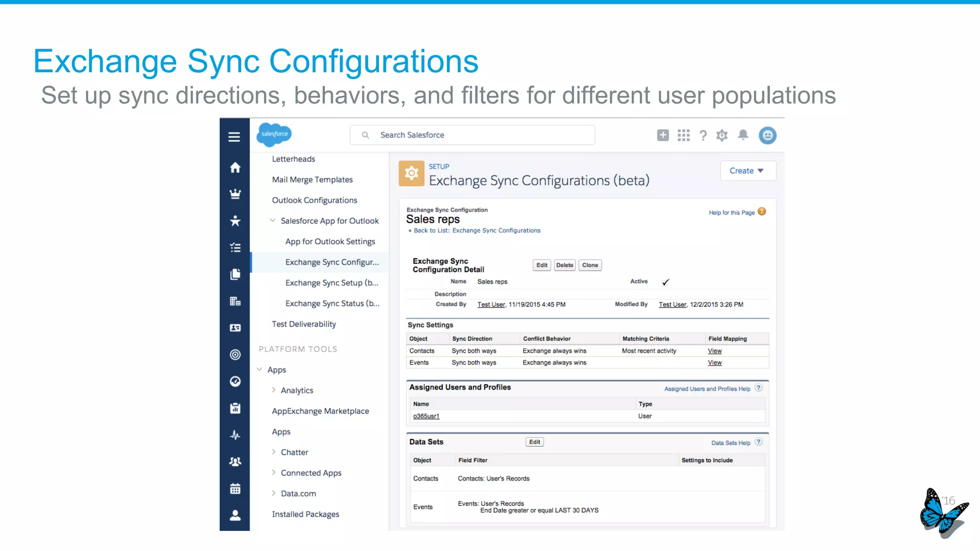Open Help for this Page link
Screen dimensions: 980x551
(732, 213)
